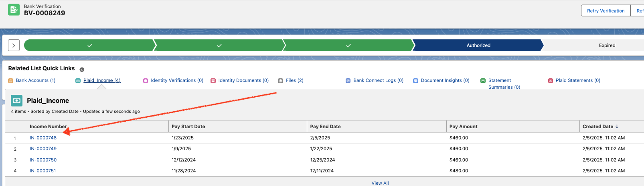
Task: Click the pay end date 2/5/2025
Action: (x=320, y=138)
